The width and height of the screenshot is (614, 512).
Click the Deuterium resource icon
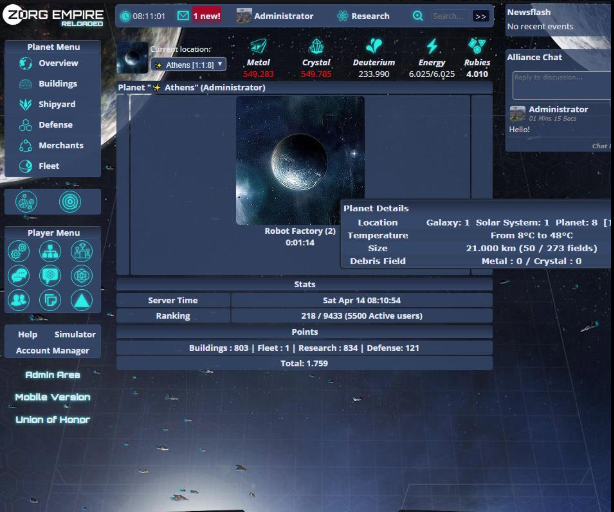click(374, 46)
